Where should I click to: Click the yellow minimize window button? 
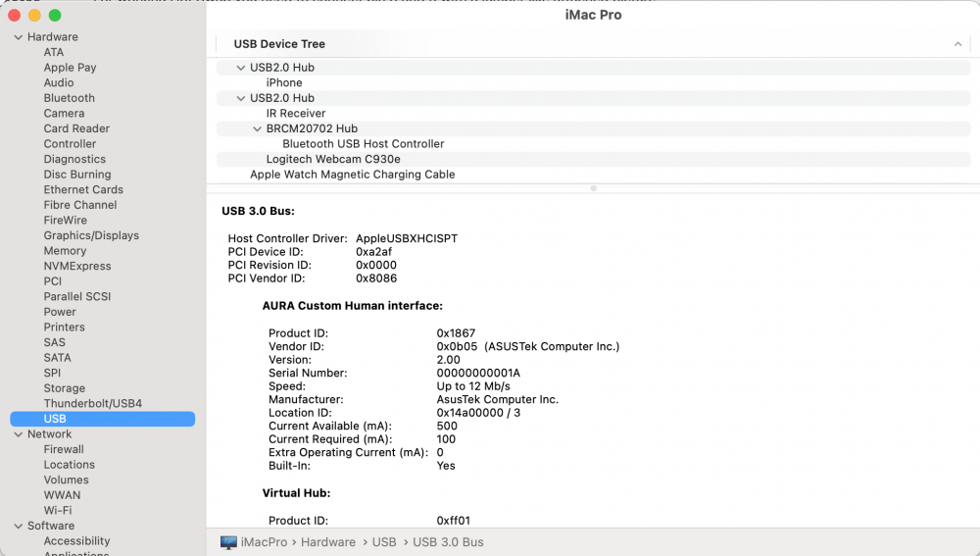pos(34,15)
